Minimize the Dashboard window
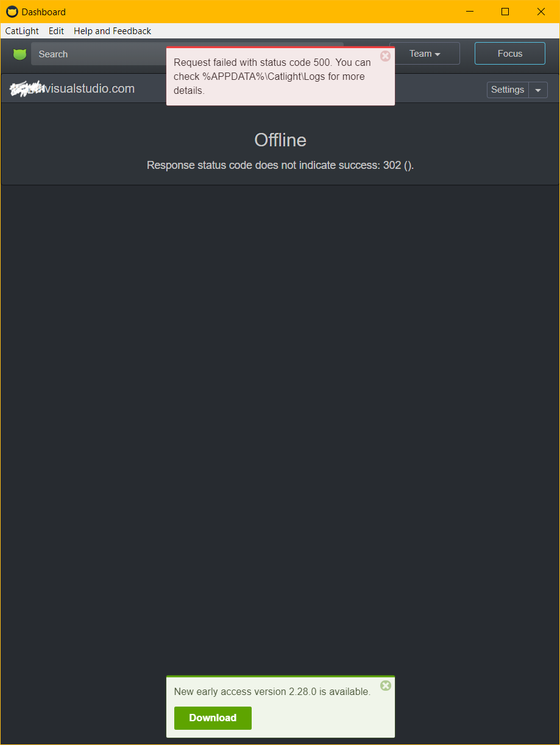The image size is (560, 745). pos(469,12)
